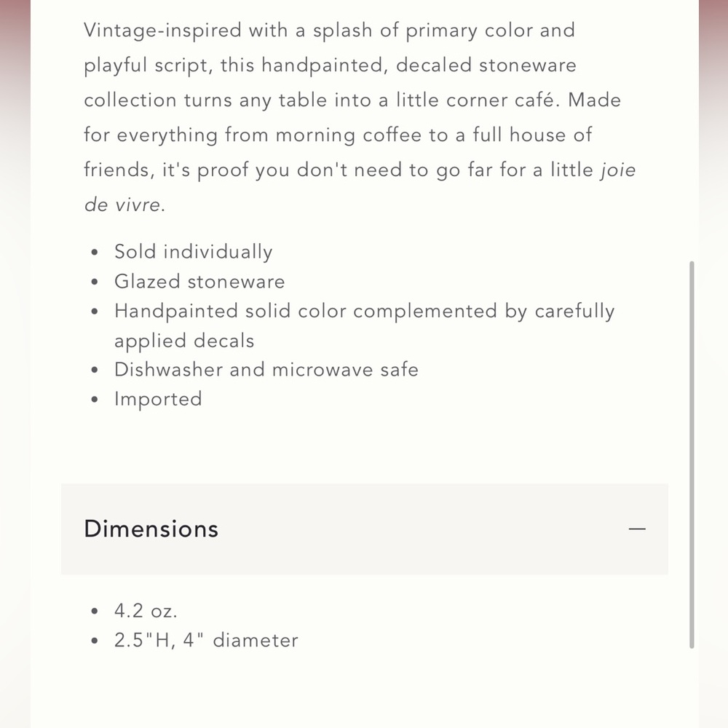Click the Dimensions section header
This screenshot has height=728, width=728.
click(365, 529)
